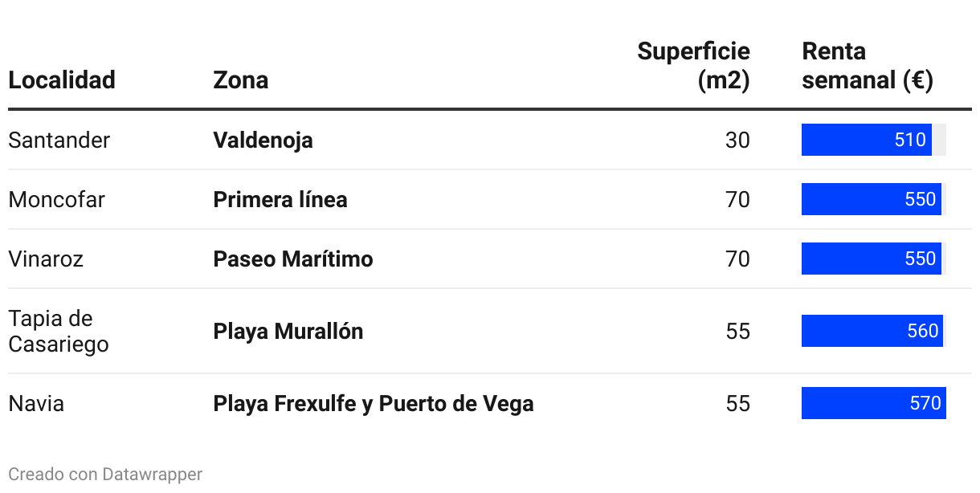Select the Vinaroz locality cell
This screenshot has height=493, width=980.
click(46, 259)
